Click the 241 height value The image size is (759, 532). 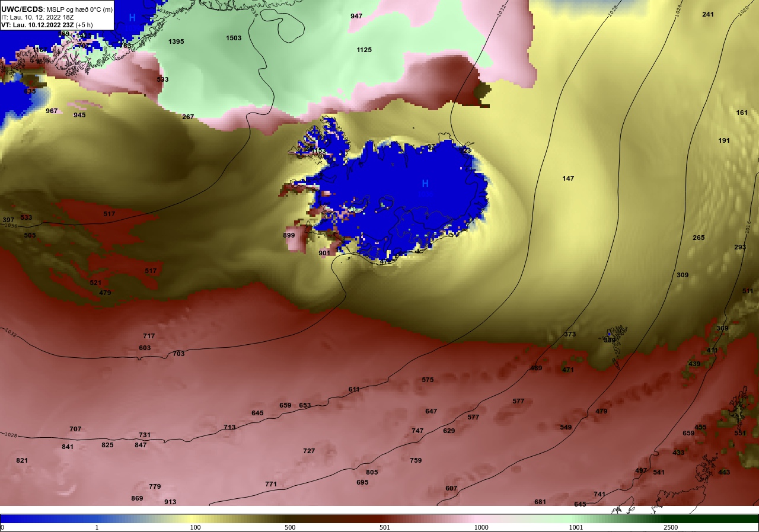click(x=708, y=14)
